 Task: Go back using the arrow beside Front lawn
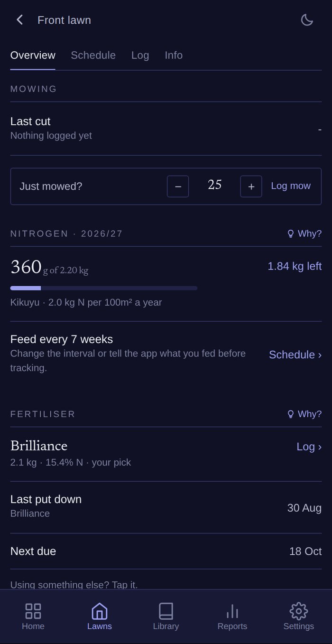[x=19, y=20]
